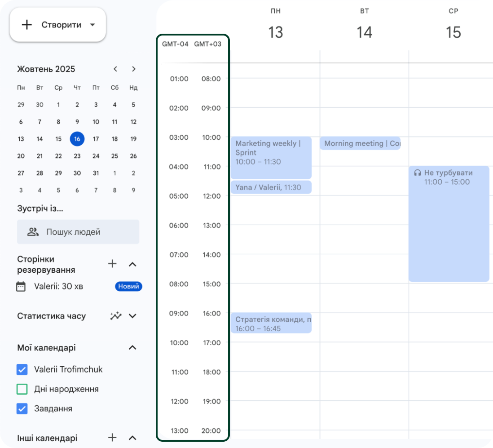Click the Статистика часу sparkle chart icon
The height and width of the screenshot is (448, 493).
coord(116,316)
